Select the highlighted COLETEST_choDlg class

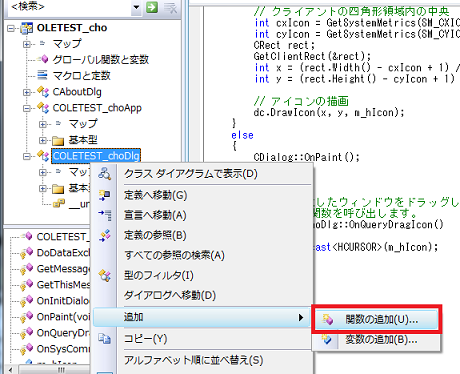tap(96, 156)
